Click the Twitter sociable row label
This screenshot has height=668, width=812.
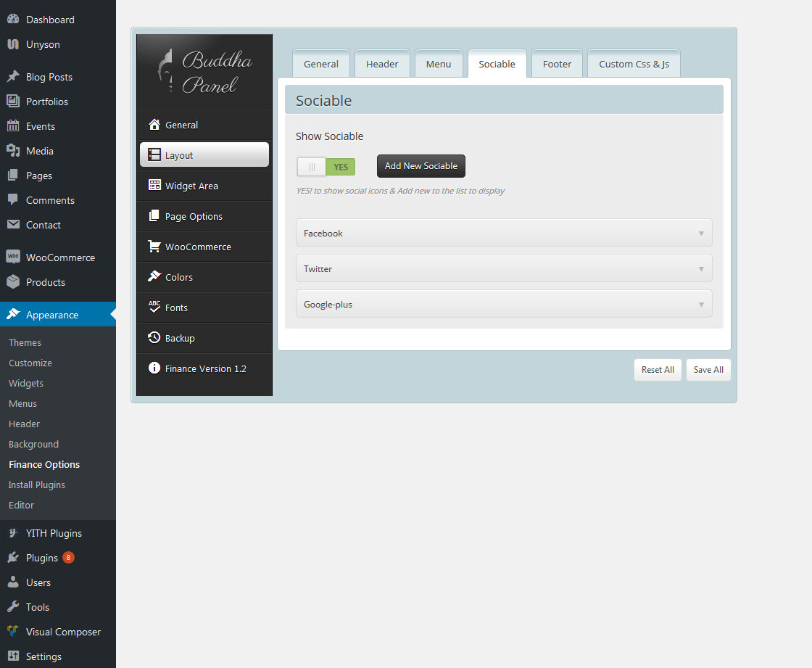(318, 269)
